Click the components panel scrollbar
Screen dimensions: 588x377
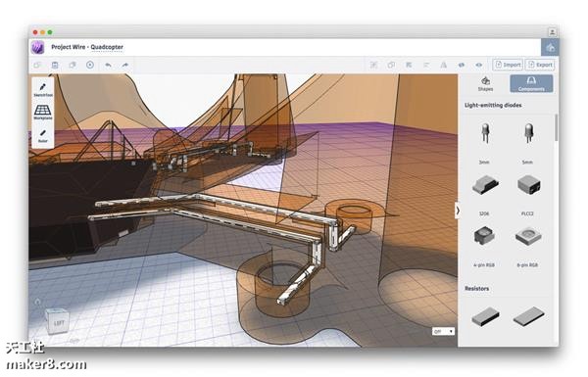coord(556,128)
